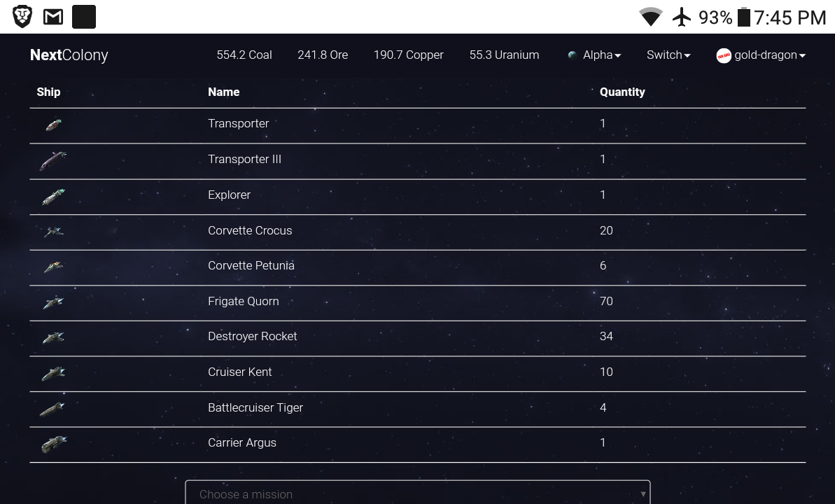Select the Carrier Argus ship icon
The height and width of the screenshot is (504, 835).
pos(54,444)
